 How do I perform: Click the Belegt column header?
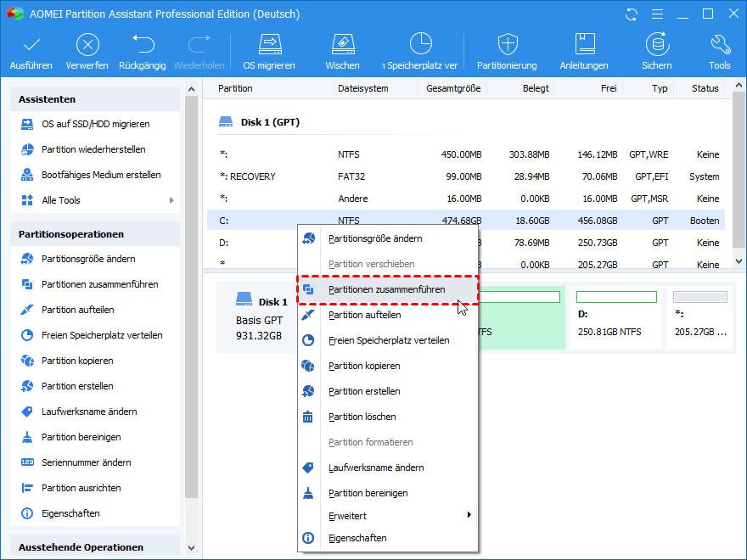536,88
